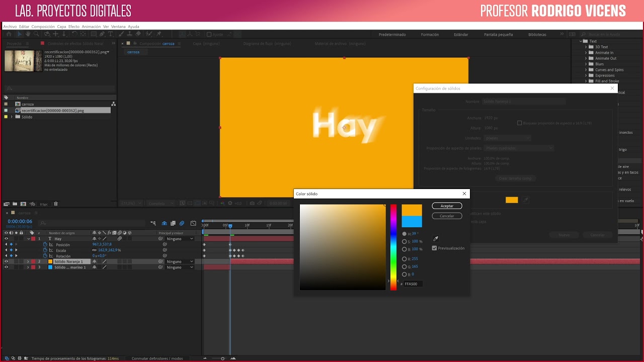This screenshot has height=362, width=644.
Task: Select the Puppet Pin tool
Action: pyautogui.click(x=159, y=34)
